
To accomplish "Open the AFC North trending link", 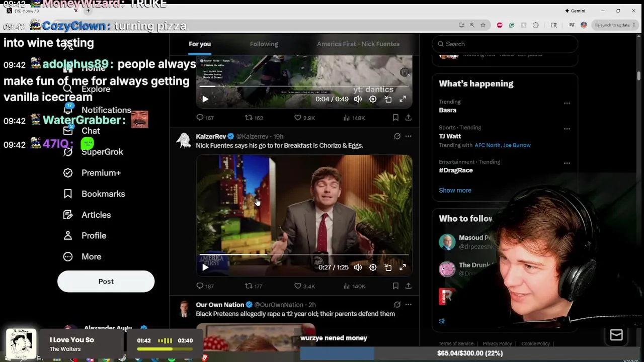I will (x=487, y=145).
